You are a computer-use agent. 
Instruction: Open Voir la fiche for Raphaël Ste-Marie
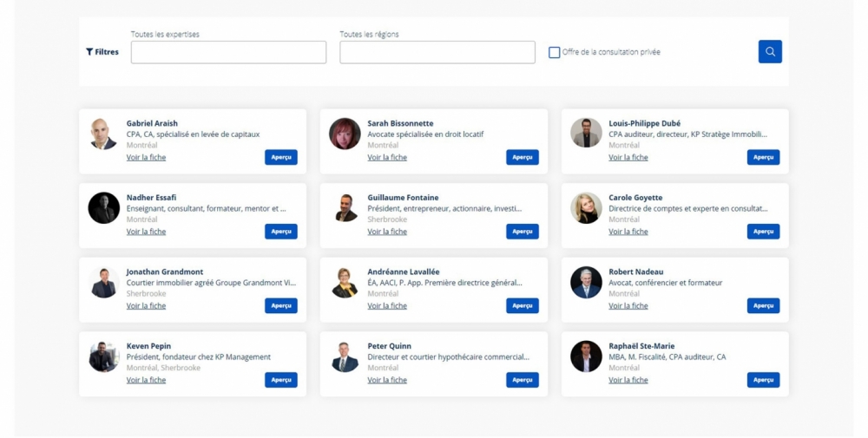pyautogui.click(x=628, y=380)
